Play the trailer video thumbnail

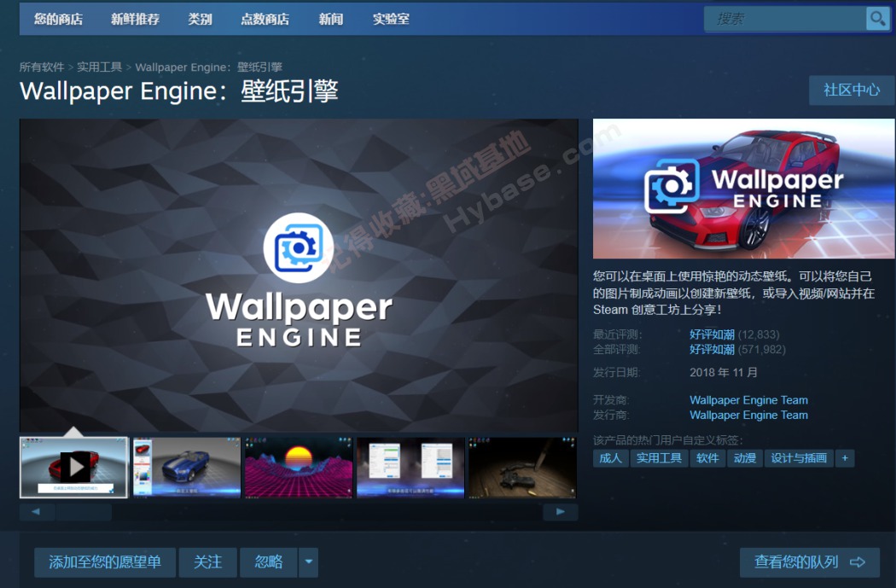[x=73, y=468]
